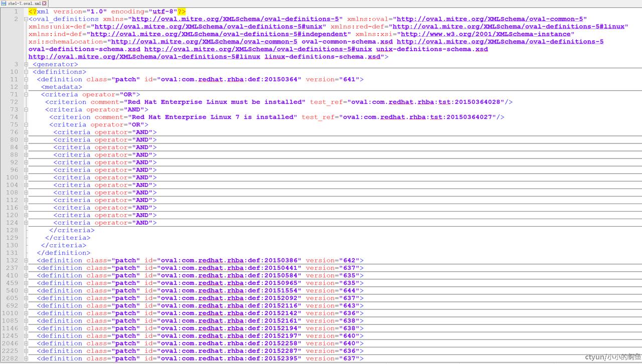The height and width of the screenshot is (364, 642).
Task: Close the rhel-7.oval.xml tab using its red X
Action: [44, 3]
